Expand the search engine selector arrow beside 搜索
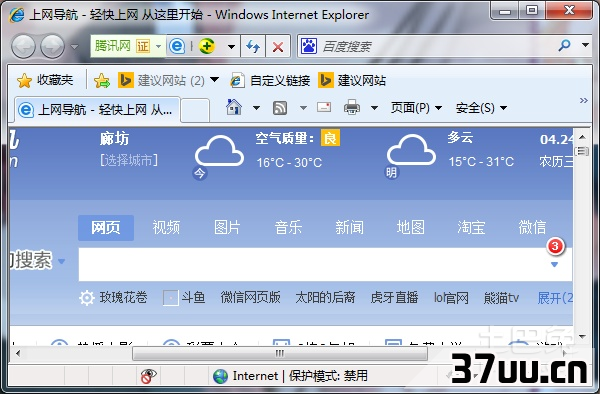The width and height of the screenshot is (600, 394). [61, 262]
